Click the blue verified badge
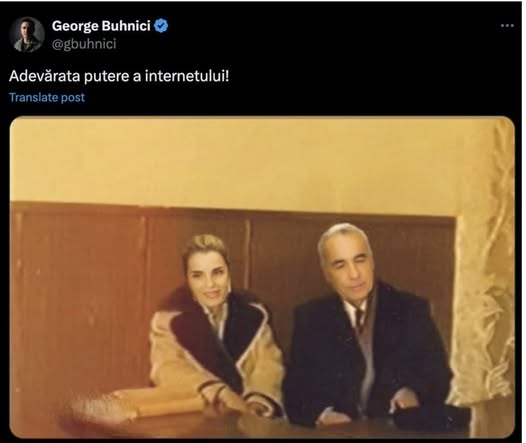Image resolution: width=526 pixels, height=443 pixels. coord(161,26)
